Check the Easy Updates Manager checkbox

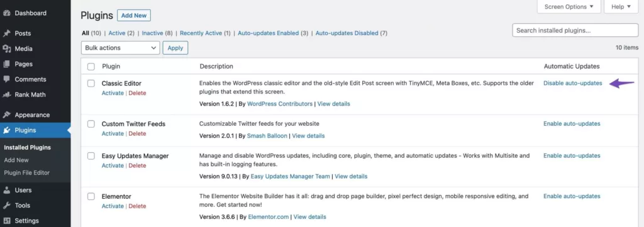point(91,156)
